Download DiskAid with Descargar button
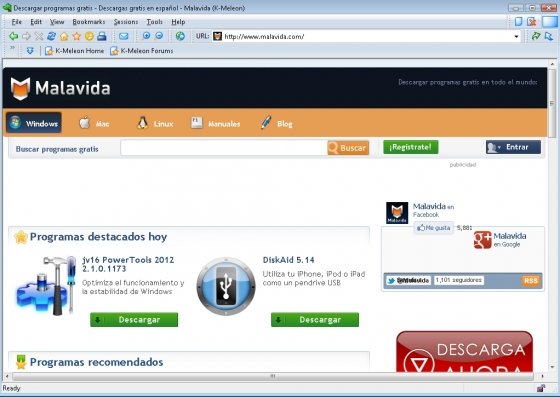 coord(315,320)
